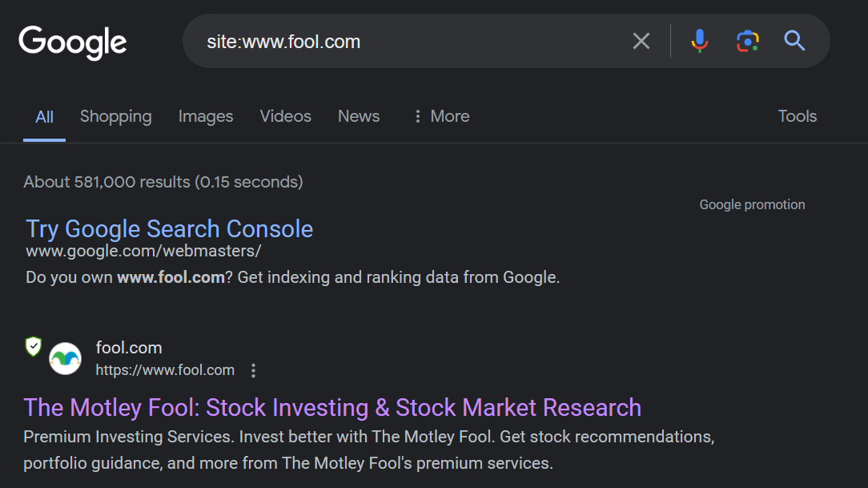Switch to the Images tab

206,116
